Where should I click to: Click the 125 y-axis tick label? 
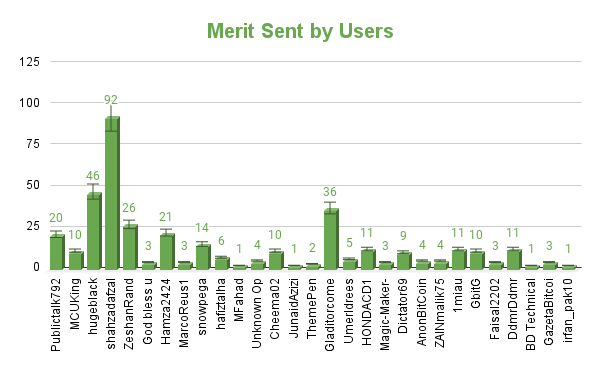[29, 62]
